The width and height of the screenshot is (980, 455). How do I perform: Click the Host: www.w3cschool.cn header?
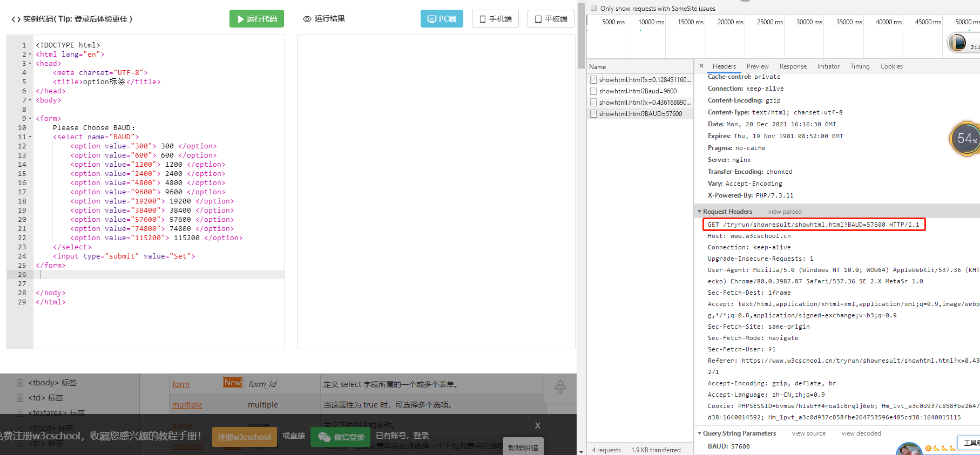(749, 236)
